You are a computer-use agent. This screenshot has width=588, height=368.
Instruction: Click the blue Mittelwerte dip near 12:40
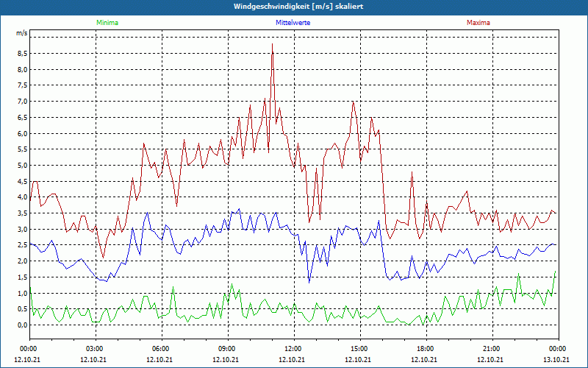(309, 283)
